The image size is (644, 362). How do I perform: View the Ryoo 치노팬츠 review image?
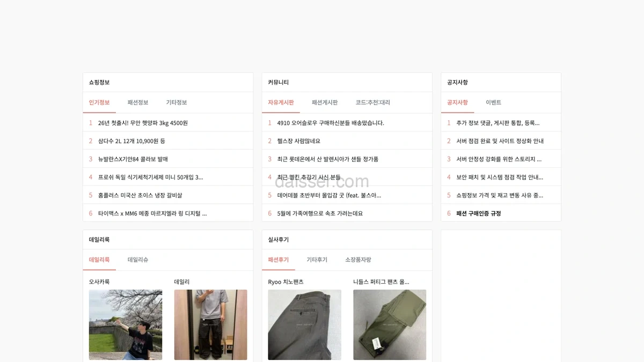tap(304, 325)
